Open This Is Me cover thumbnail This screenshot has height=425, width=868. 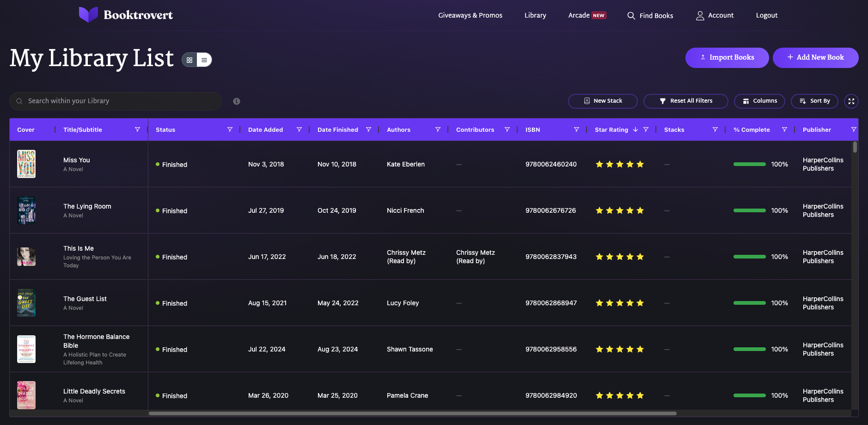click(26, 257)
